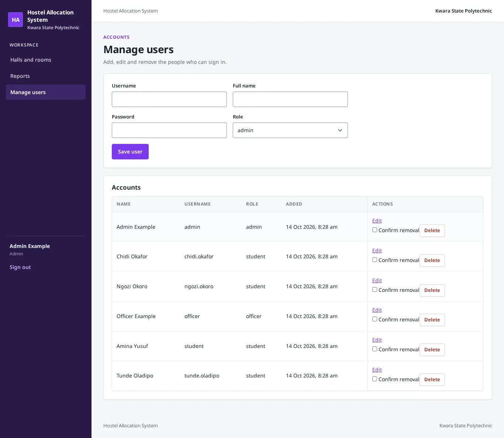504x438 pixels.
Task: Delete the Amina Yusuf account
Action: pos(432,350)
